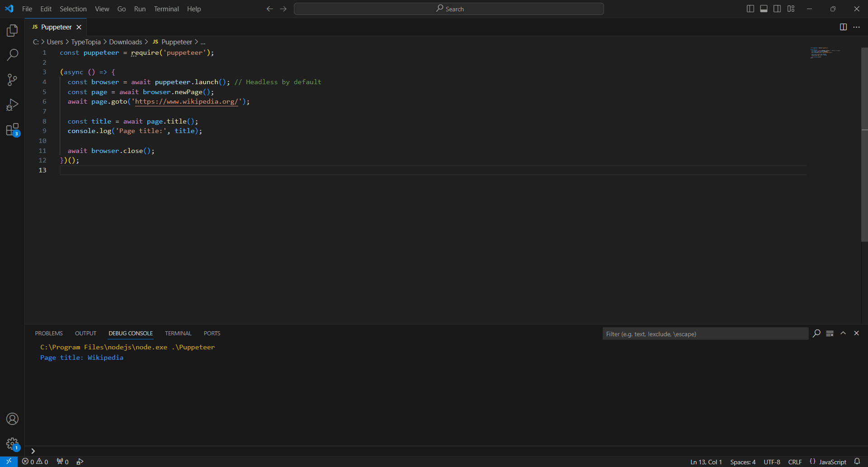868x467 pixels.
Task: Expand the C: drive breadcrumb
Action: point(36,42)
